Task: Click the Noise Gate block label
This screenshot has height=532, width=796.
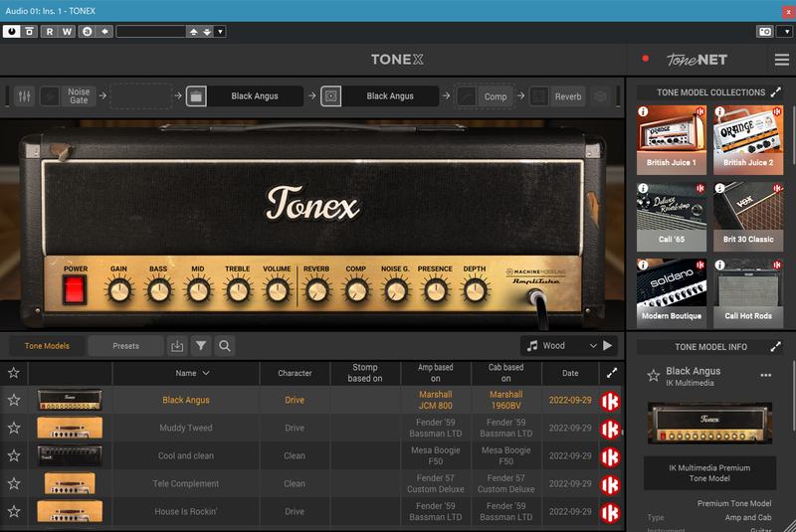Action: tap(79, 95)
